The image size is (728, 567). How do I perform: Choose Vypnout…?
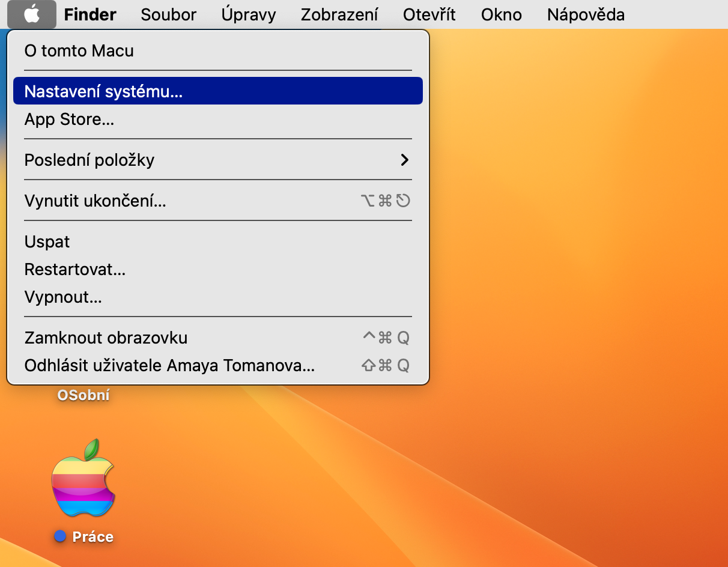218,297
